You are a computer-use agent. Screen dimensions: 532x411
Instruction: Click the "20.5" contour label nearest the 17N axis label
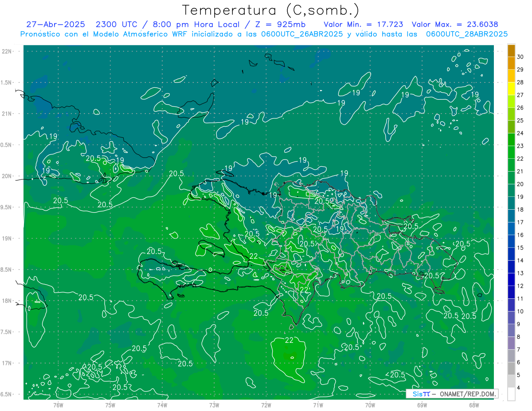pos(94,367)
